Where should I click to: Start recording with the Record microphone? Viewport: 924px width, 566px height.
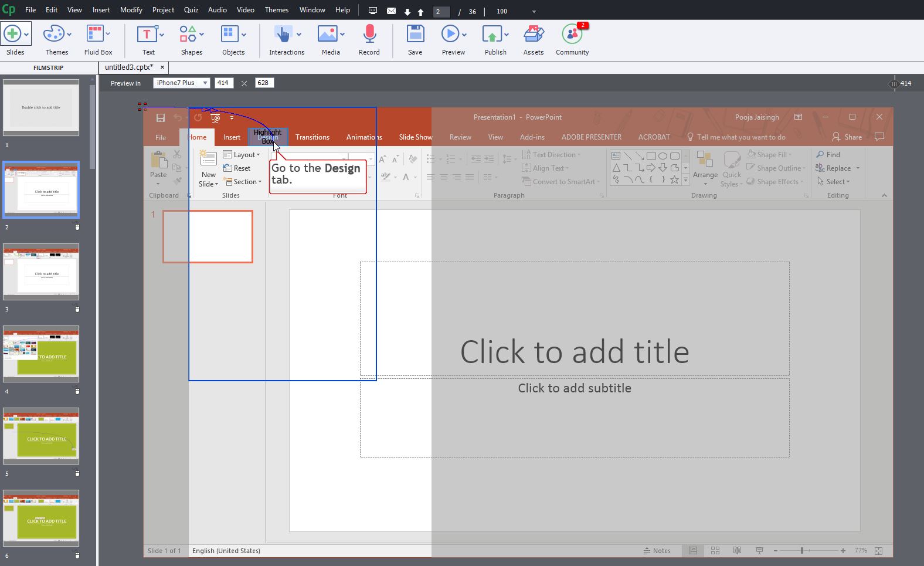click(x=369, y=34)
